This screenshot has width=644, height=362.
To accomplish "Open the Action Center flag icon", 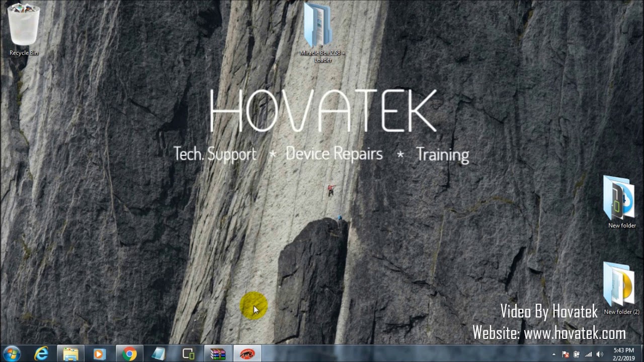I will click(x=566, y=354).
